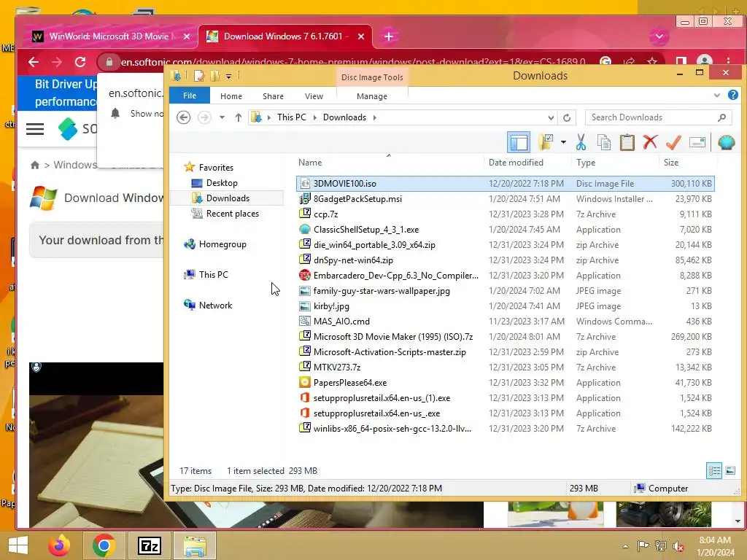The height and width of the screenshot is (560, 747).
Task: Open Explorer Help icon
Action: [732, 96]
